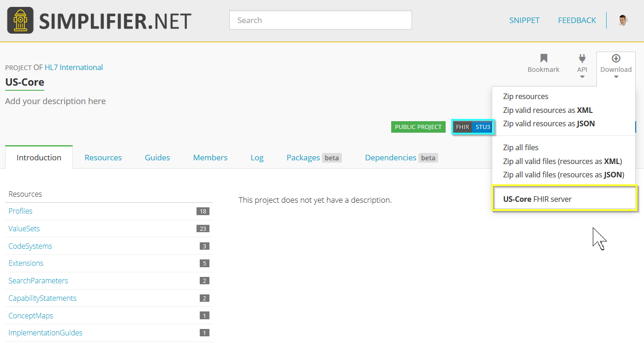This screenshot has width=644, height=346.
Task: Open the SNIPPET link
Action: (x=525, y=20)
